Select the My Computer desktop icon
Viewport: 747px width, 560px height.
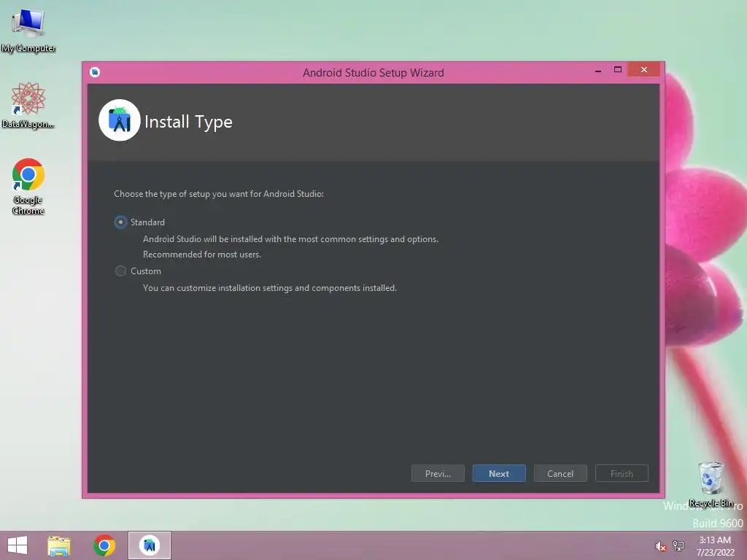pos(28,31)
